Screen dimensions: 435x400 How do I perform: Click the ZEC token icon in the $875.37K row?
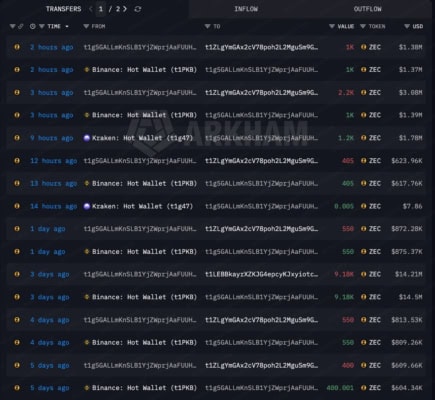[x=364, y=251]
